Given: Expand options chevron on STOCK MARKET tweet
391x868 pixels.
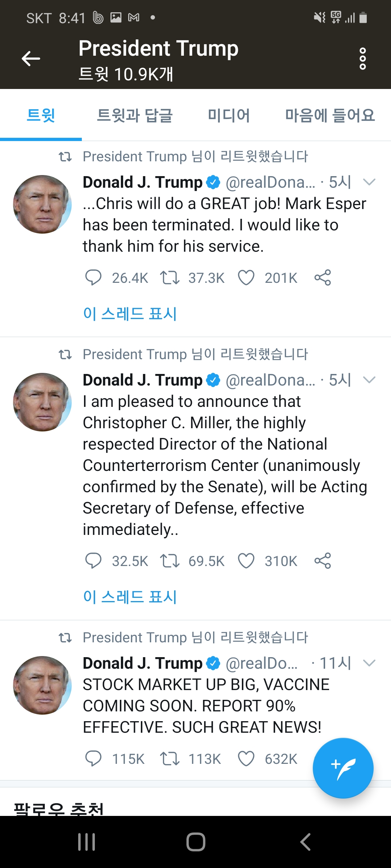Looking at the screenshot, I should [x=369, y=663].
